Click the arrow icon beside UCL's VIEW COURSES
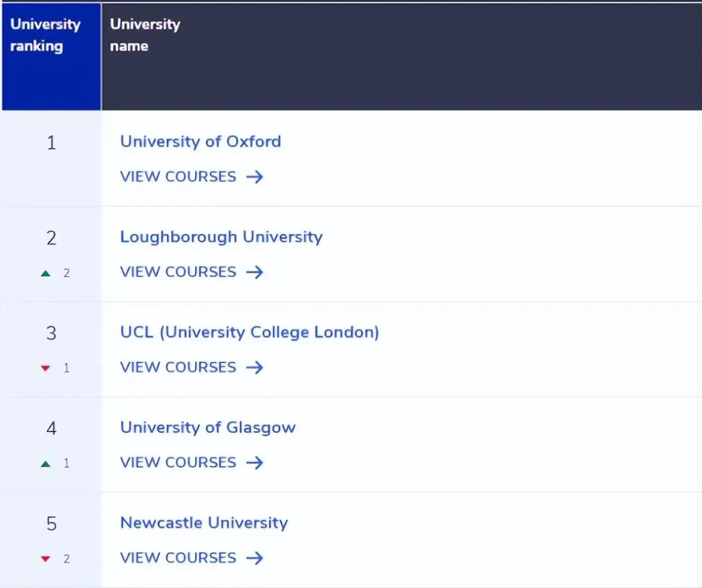 pos(256,367)
